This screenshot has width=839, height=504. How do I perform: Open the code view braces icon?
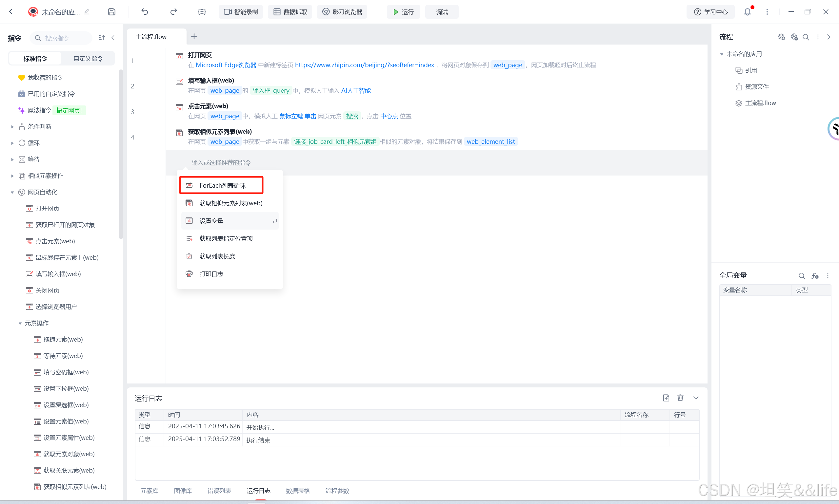coord(202,12)
